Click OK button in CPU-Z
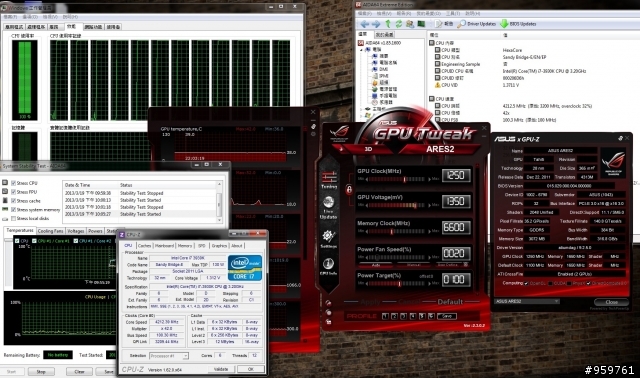This screenshot has height=378, width=640. (x=251, y=369)
